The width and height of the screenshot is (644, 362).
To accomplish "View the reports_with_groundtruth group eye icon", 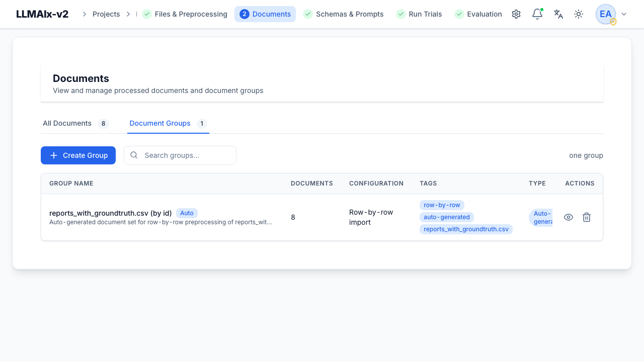I will pyautogui.click(x=569, y=217).
